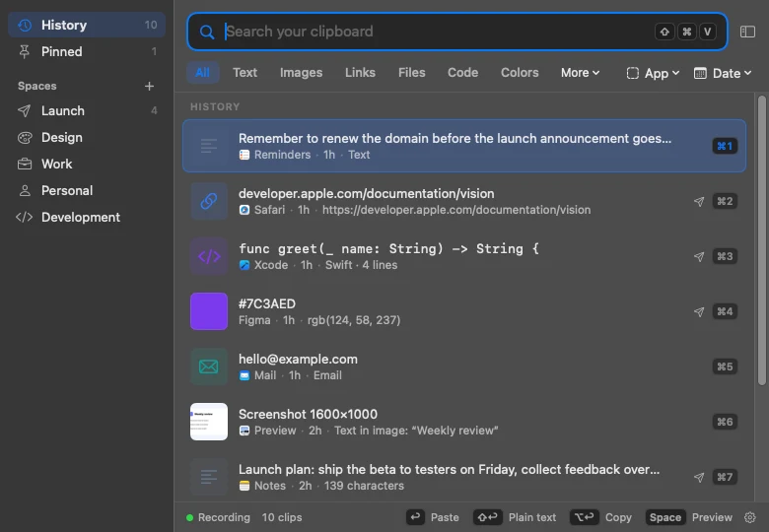Click the text icon of Reminders clip

pyautogui.click(x=209, y=146)
